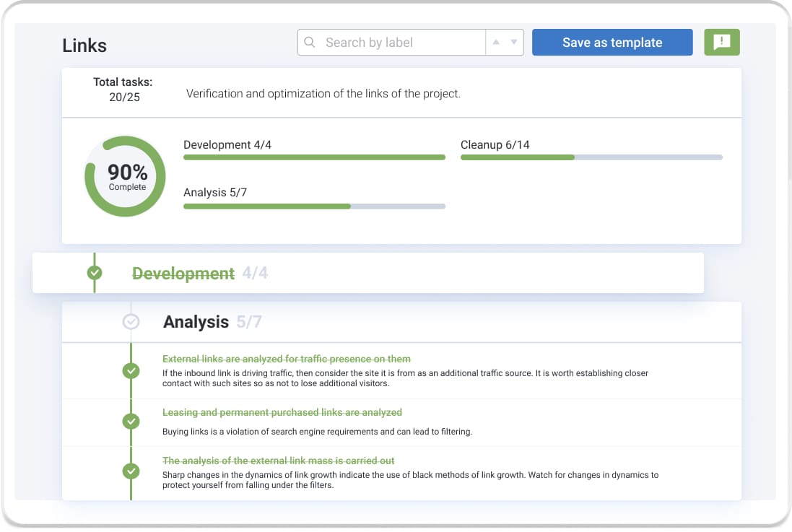Click the down arrow next to search field
Screen dimensions: 792x532
coord(514,43)
